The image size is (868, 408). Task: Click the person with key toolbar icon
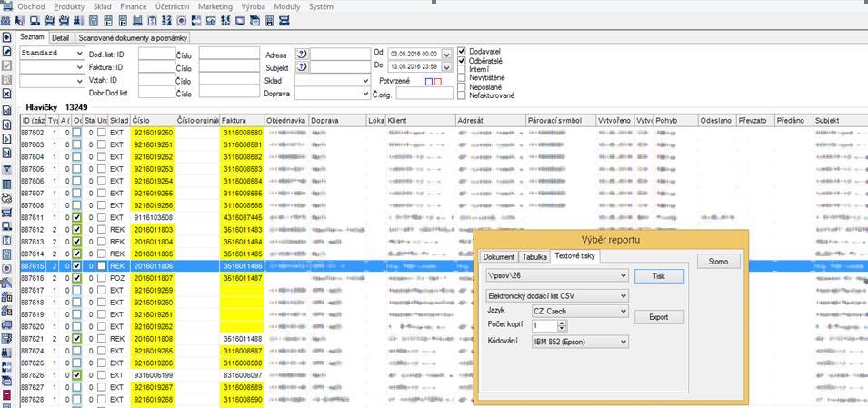pos(21,21)
